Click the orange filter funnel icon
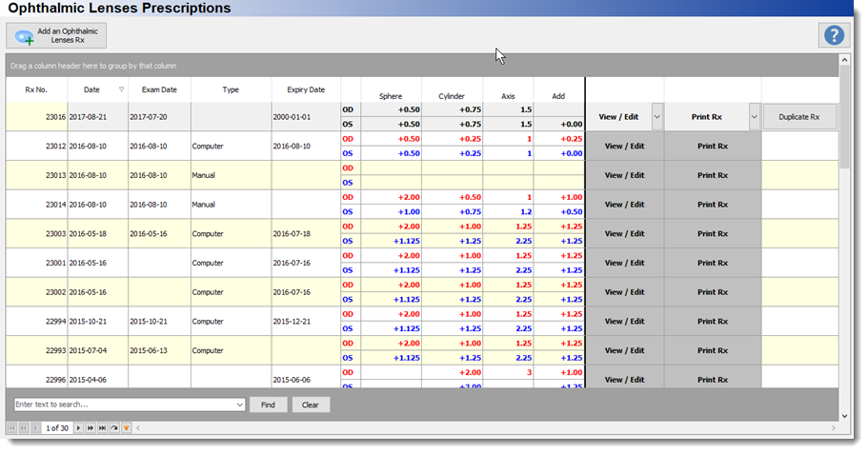 (x=126, y=428)
